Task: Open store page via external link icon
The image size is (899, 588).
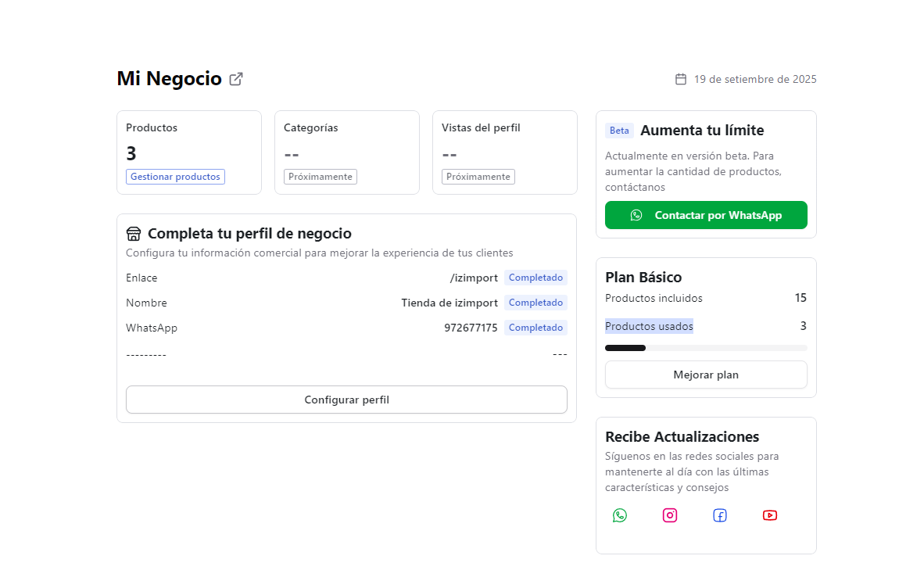Action: tap(236, 78)
